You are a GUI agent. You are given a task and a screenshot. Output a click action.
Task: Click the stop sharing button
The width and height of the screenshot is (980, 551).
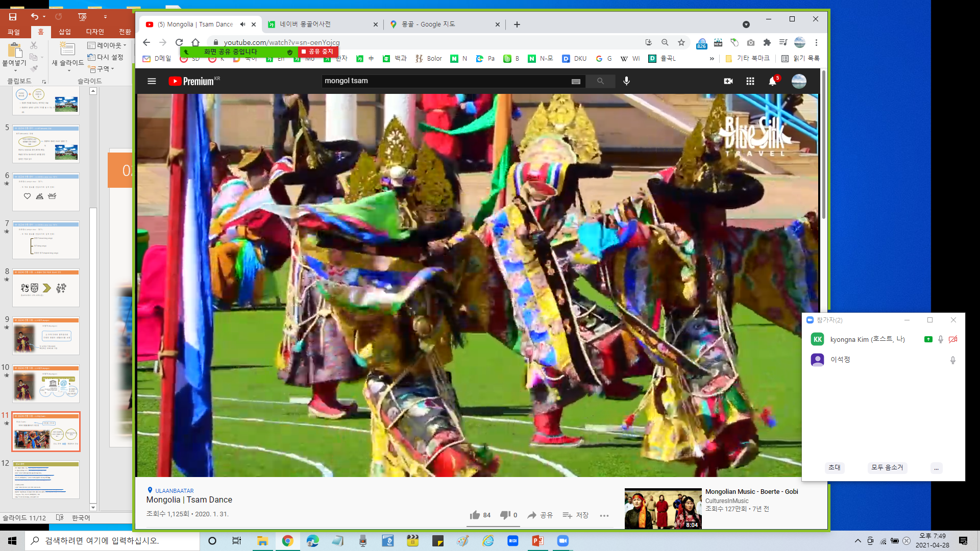[318, 52]
